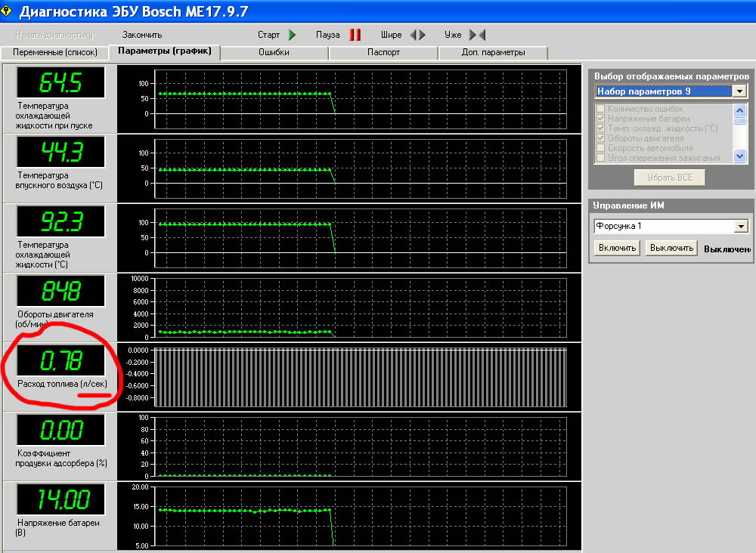The width and height of the screenshot is (756, 553).
Task: Click the 848 engine RPM display
Action: click(60, 290)
